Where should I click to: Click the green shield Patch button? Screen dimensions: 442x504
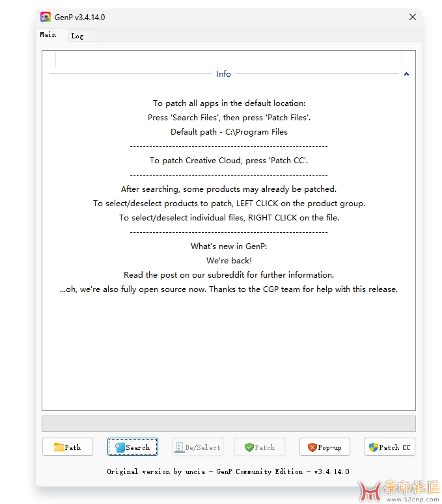(x=260, y=447)
